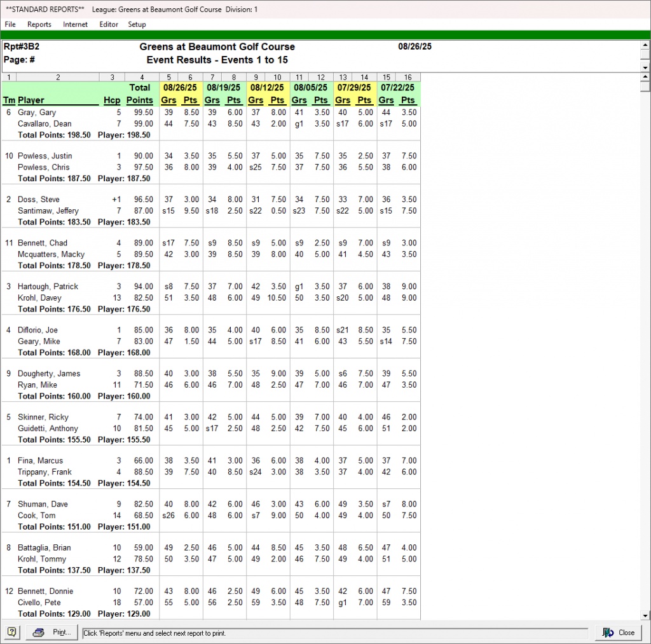Click the Total Points column header
Screen dimensions: 651x644
pyautogui.click(x=140, y=94)
